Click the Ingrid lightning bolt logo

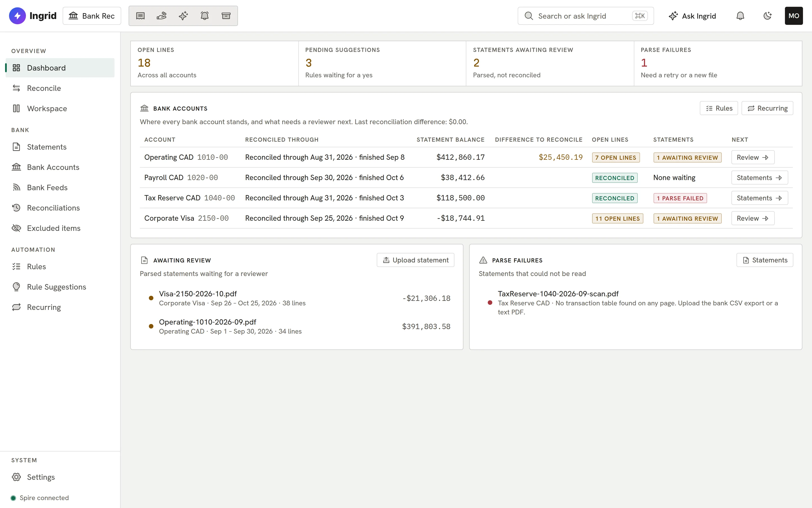tap(17, 16)
